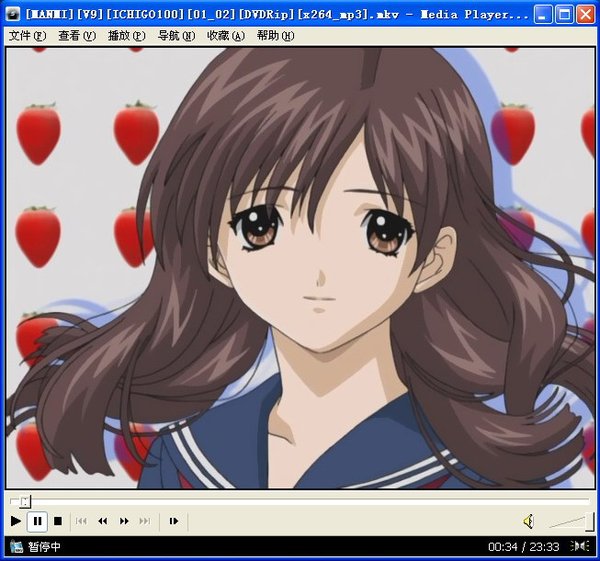Minimize the Media Player window
The image size is (600, 561).
(x=543, y=15)
